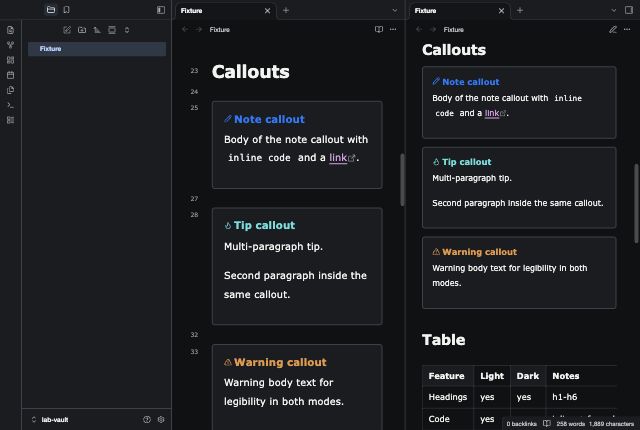Viewport: 640px width, 430px height.
Task: Select the Fixture tab in the middle pane
Action: point(226,11)
